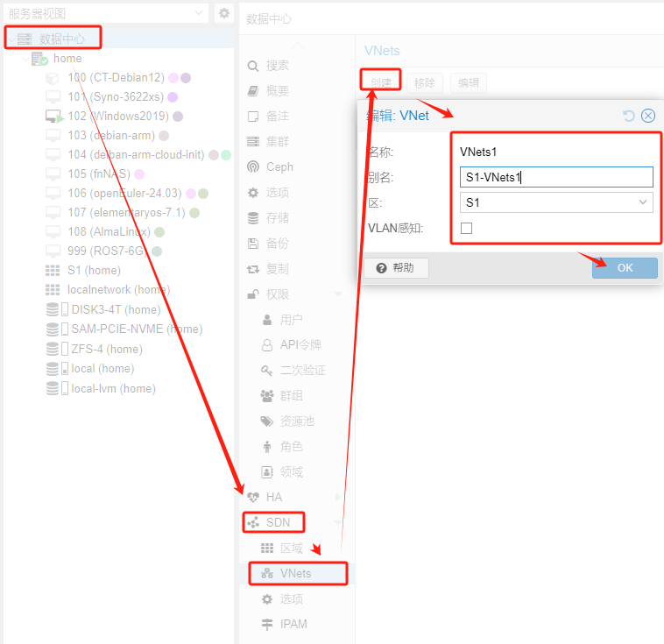
Task: Select the 数据中心 datacenter tree node
Action: click(62, 39)
